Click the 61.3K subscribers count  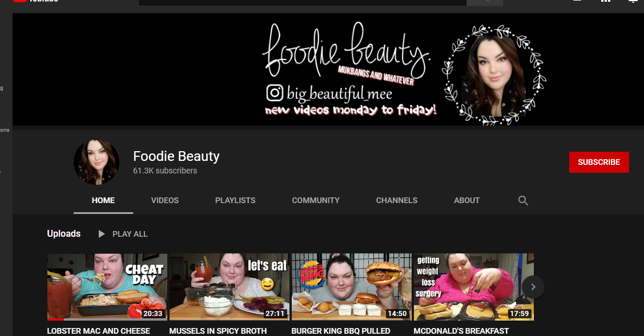coord(165,171)
